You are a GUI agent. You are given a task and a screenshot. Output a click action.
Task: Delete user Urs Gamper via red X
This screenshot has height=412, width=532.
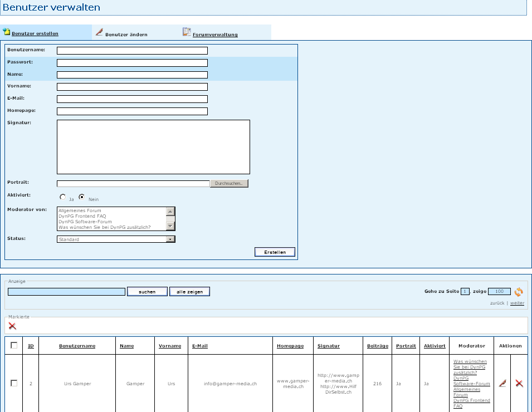[519, 384]
